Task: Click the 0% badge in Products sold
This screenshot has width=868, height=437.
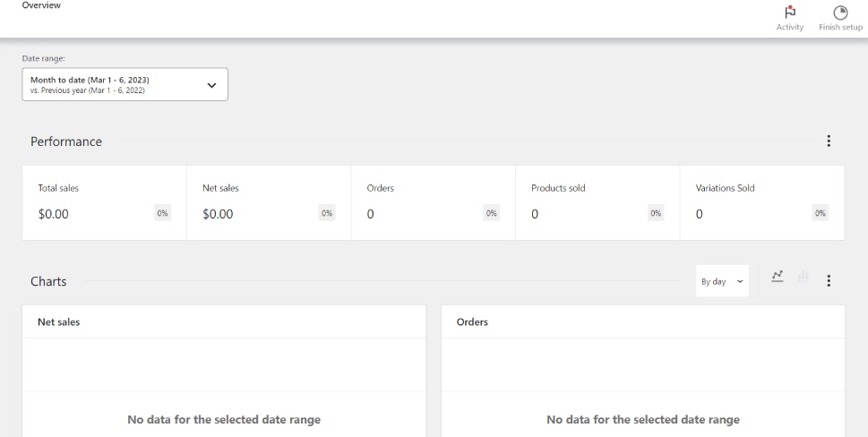Action: pos(656,213)
